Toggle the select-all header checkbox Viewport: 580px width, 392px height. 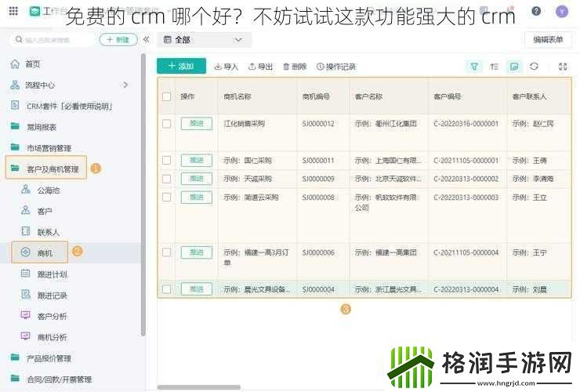(x=166, y=96)
